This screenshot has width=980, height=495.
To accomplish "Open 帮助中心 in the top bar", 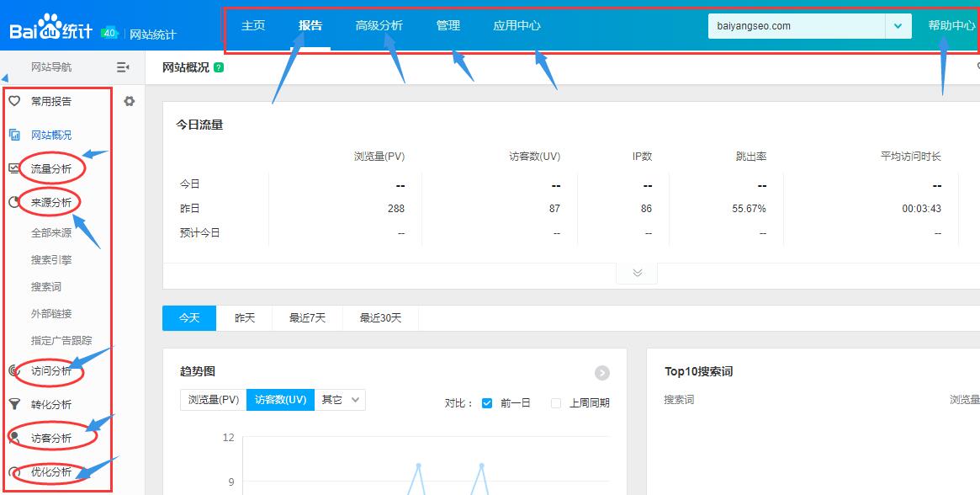I will click(x=951, y=25).
